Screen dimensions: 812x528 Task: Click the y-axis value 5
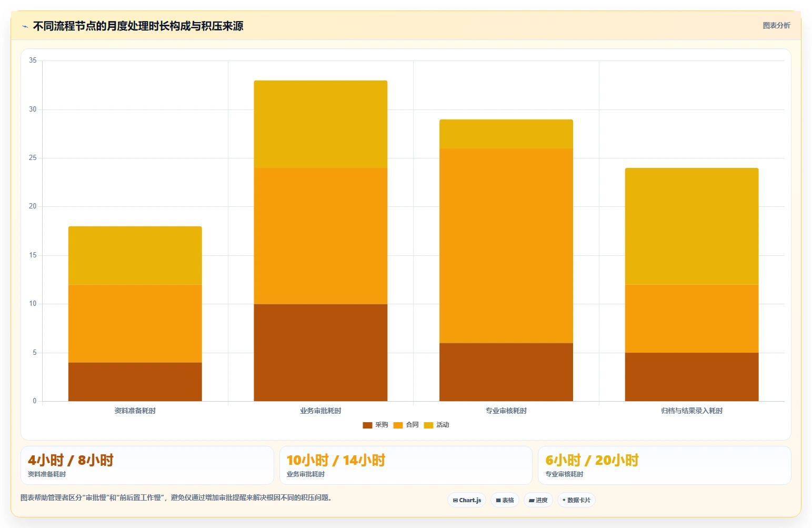[35, 353]
